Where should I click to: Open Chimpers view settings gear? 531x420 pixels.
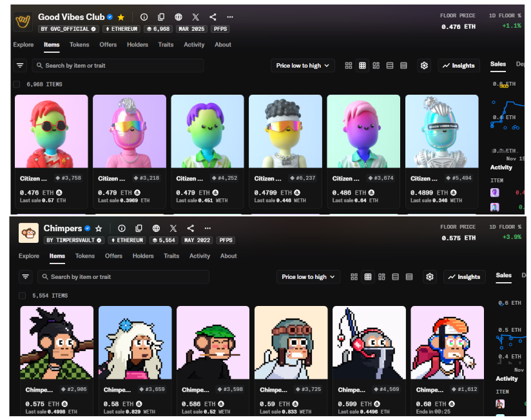coord(430,277)
